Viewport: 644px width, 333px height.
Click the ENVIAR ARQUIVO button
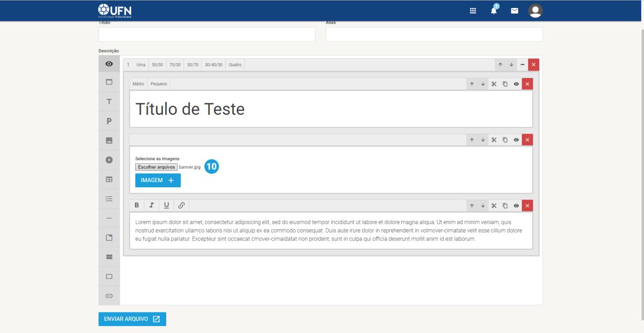(x=132, y=319)
